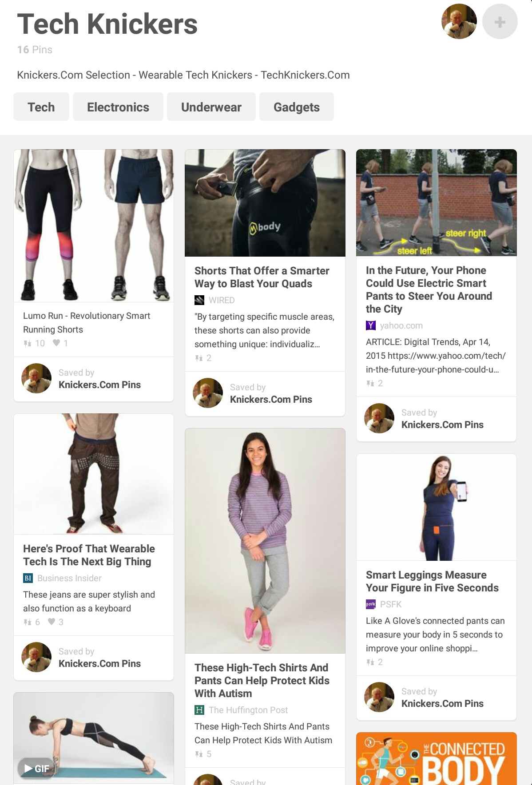Open the Connected Body orange pin image

click(x=437, y=758)
